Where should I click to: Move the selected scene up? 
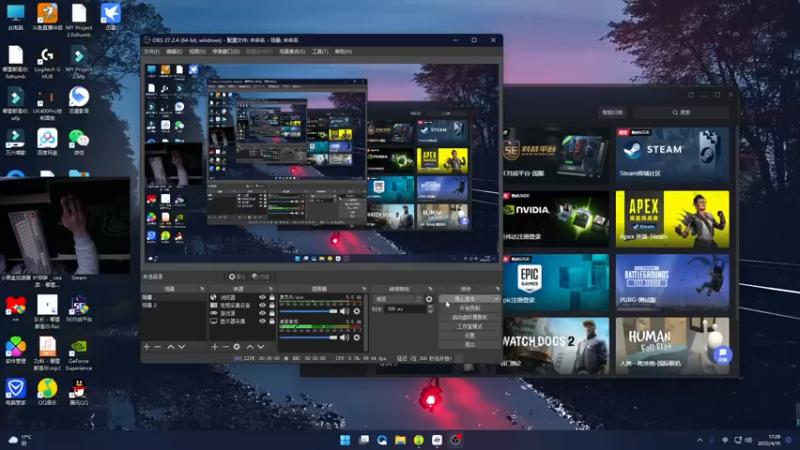pyautogui.click(x=170, y=347)
